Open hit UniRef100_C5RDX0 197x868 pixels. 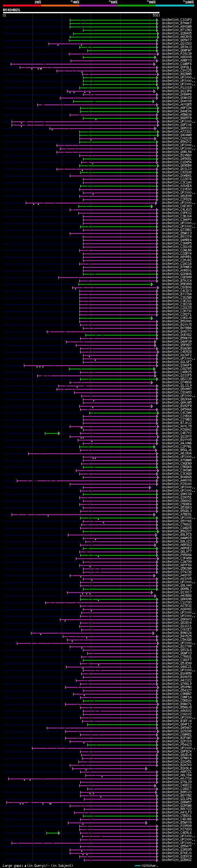pyautogui.click(x=176, y=701)
